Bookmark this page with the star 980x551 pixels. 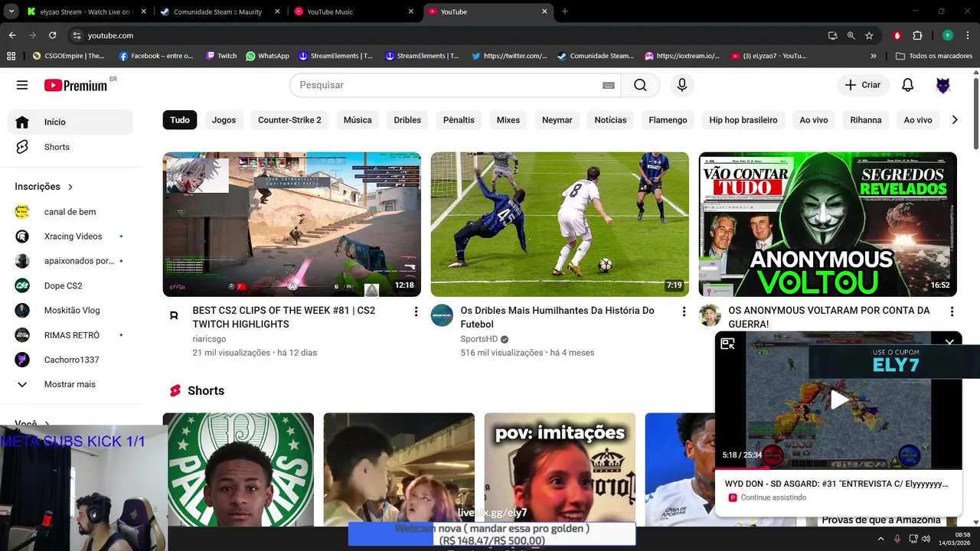[x=869, y=35]
